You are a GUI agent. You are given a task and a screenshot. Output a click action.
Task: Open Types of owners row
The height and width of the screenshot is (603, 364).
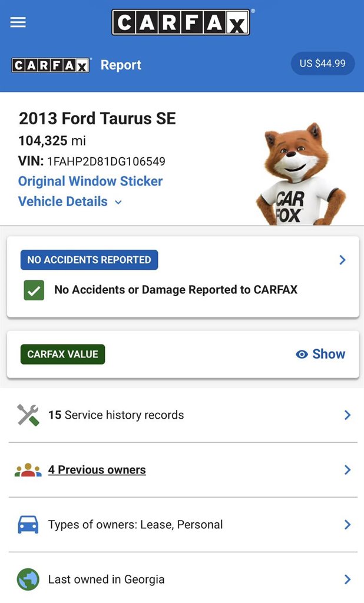(x=135, y=525)
